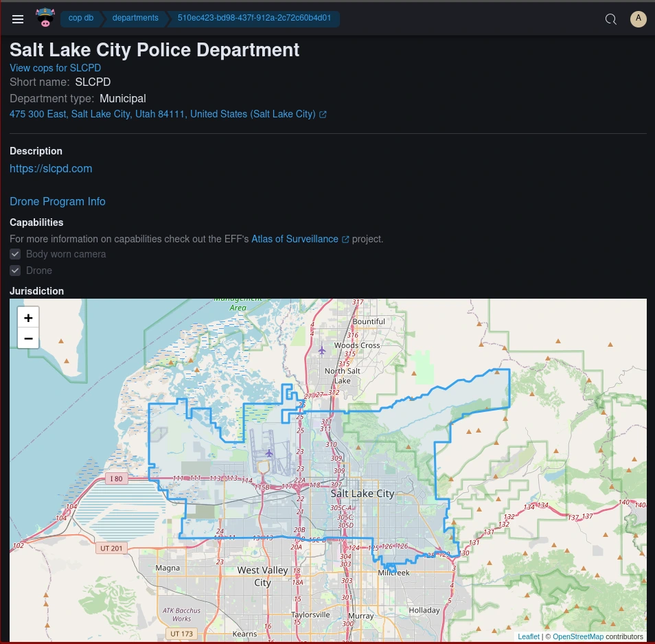Click the site logo in the top bar

(45, 18)
